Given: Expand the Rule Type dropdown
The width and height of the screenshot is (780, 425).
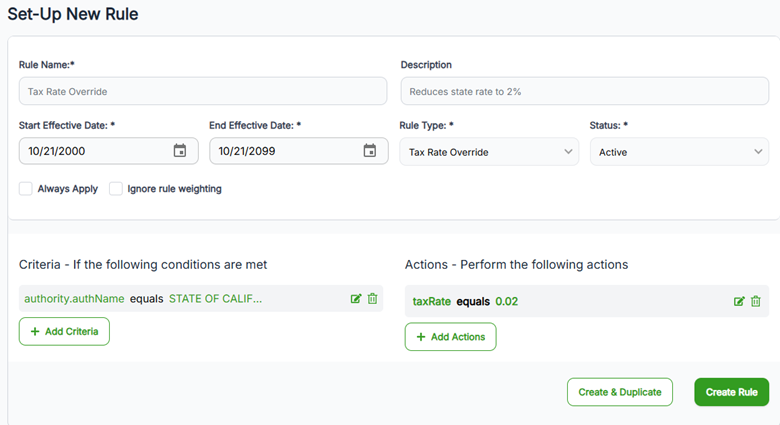Looking at the screenshot, I should pos(488,152).
